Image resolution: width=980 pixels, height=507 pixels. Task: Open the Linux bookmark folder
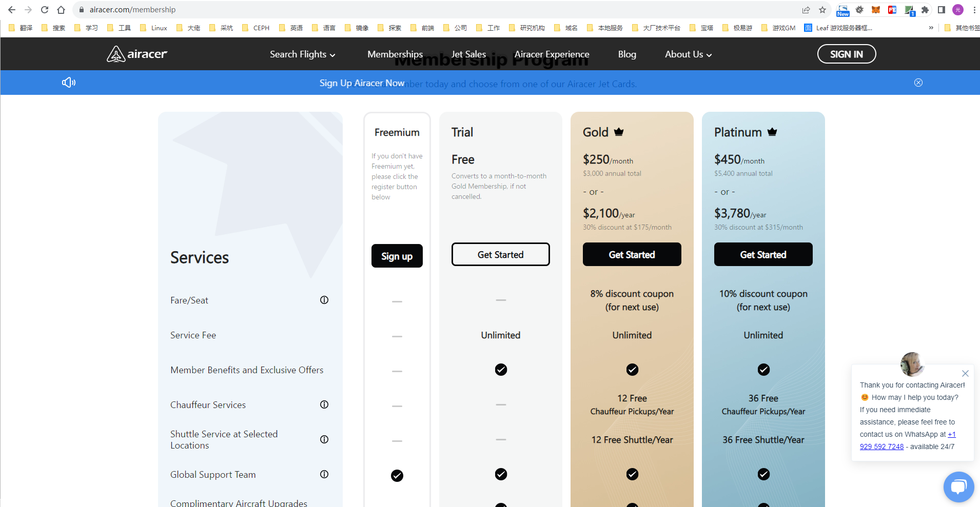tap(153, 28)
